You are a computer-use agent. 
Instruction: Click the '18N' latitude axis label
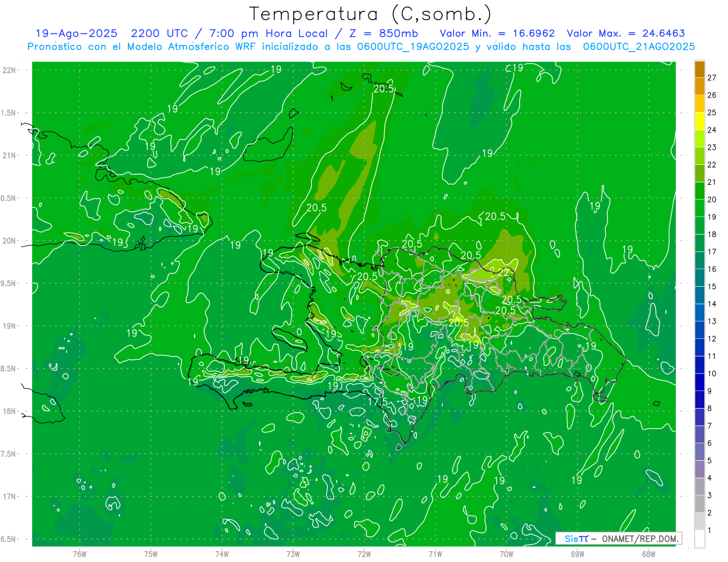coord(10,412)
